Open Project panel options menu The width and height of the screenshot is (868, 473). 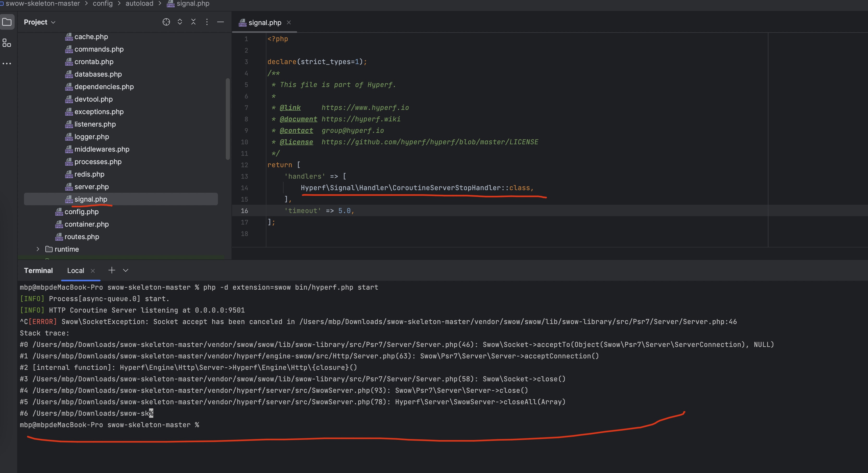click(207, 22)
